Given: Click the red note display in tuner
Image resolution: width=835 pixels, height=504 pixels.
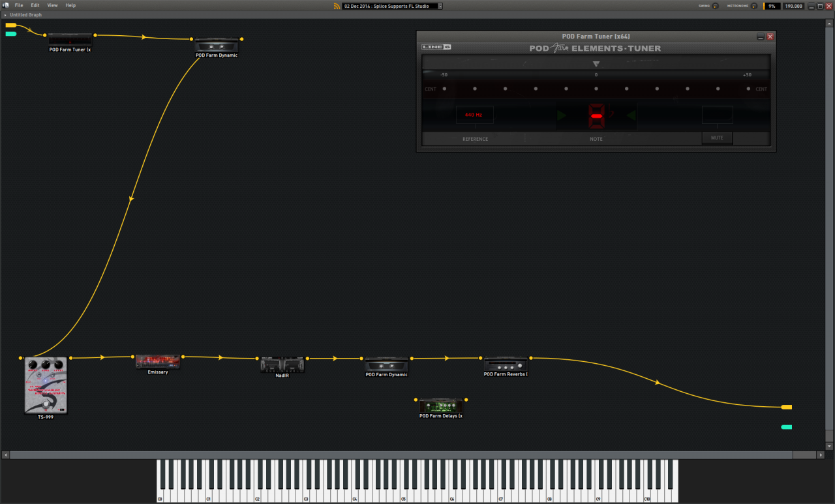Looking at the screenshot, I should pos(596,115).
